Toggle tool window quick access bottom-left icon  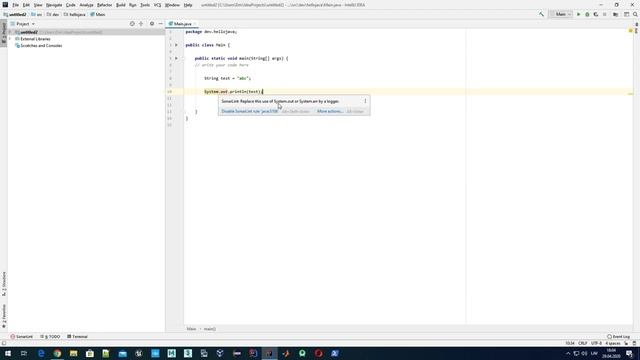pos(4,343)
